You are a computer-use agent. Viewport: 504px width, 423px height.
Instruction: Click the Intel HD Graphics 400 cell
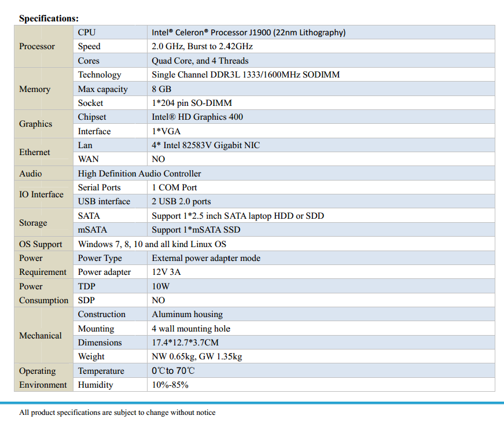click(x=197, y=117)
